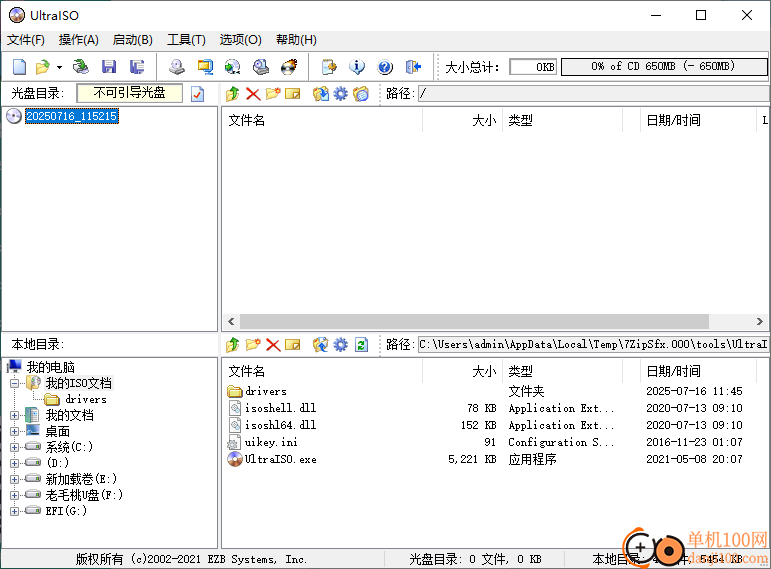
Task: Click the 不可引导光盘 boot status button
Action: point(129,93)
